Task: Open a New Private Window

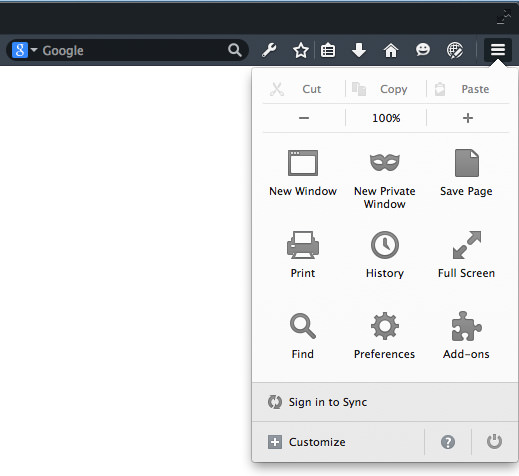Action: pyautogui.click(x=385, y=180)
